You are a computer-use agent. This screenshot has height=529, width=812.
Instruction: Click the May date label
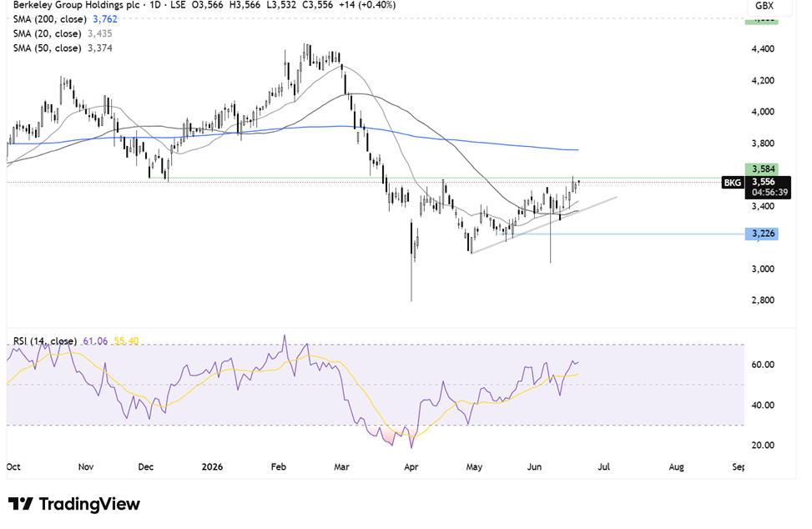coord(474,467)
